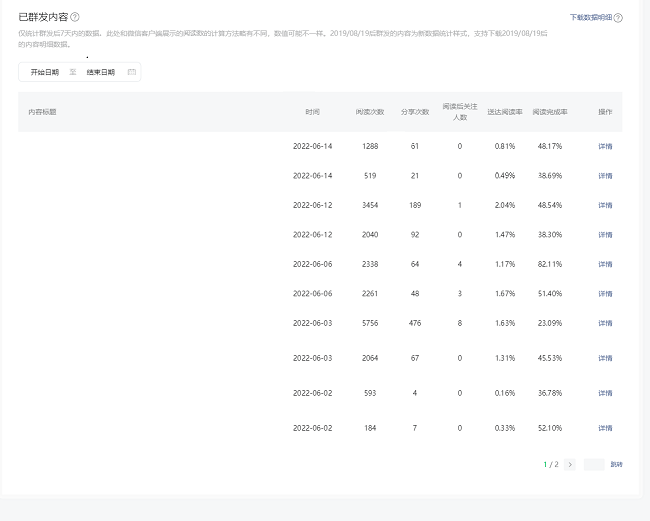Show 详情 for row with 5756 reads
Image resolution: width=650 pixels, height=521 pixels.
coord(605,323)
